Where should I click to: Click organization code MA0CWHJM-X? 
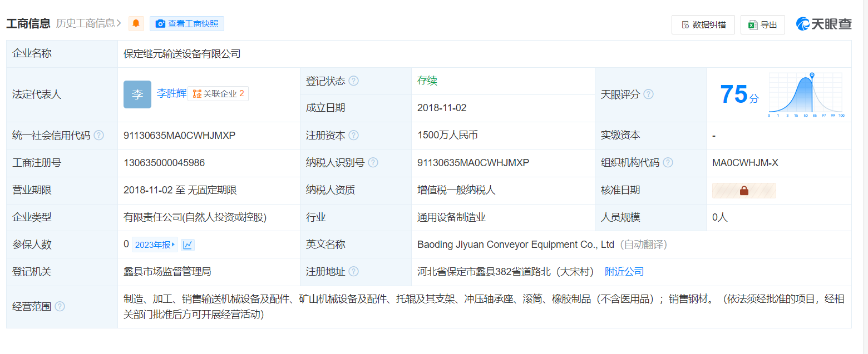tap(745, 163)
